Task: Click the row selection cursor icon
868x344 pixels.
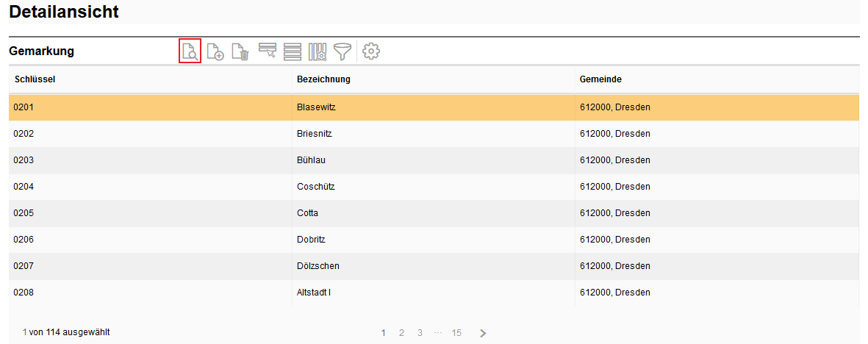Action: click(x=268, y=51)
